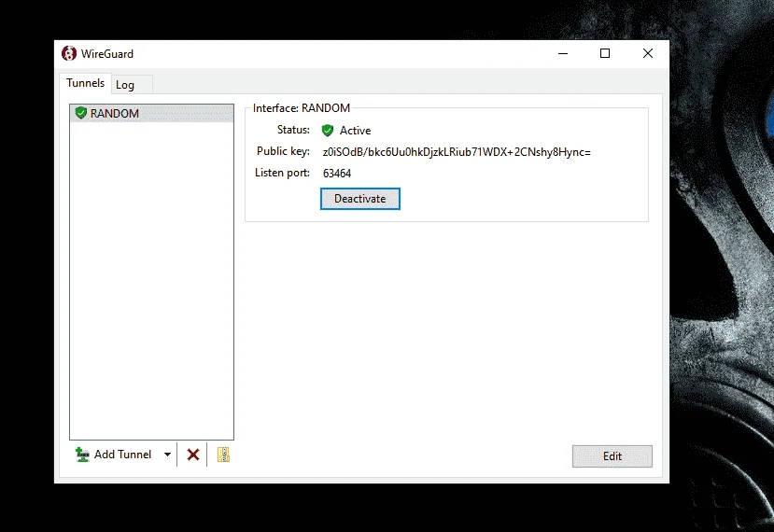Viewport: 774px width, 532px height.
Task: Click the Public key label
Action: coord(283,151)
